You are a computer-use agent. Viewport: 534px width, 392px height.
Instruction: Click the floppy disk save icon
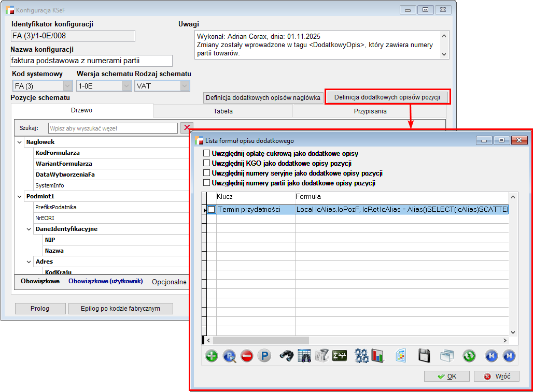click(425, 356)
